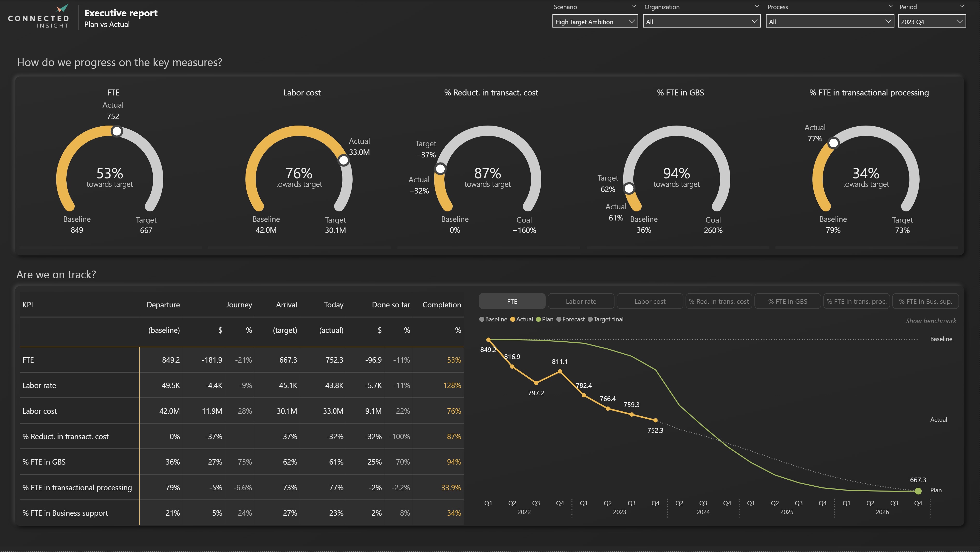Click the Forecast legend marker

559,319
